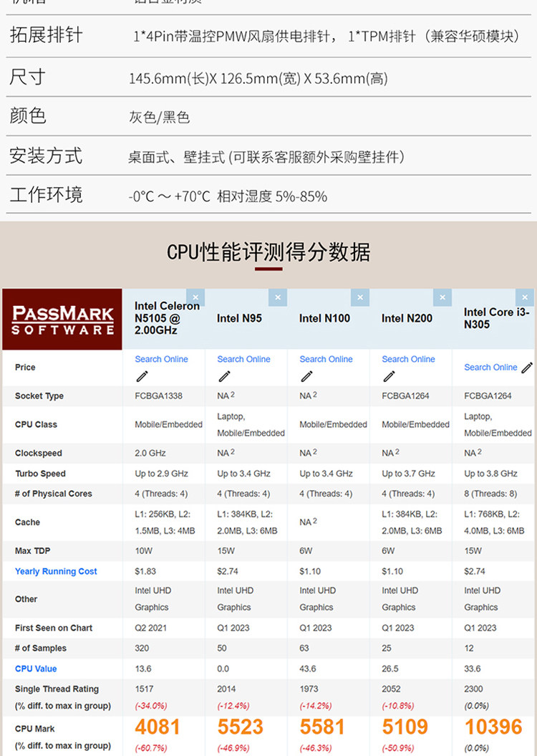Select the Intel Celeron N5105 @ 2.00GHz header
The width and height of the screenshot is (537, 756).
tap(167, 318)
